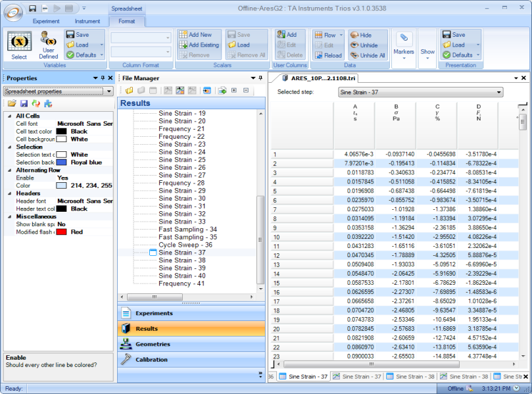Click the save icon in Properties toolbar
The width and height of the screenshot is (532, 394).
click(x=24, y=103)
